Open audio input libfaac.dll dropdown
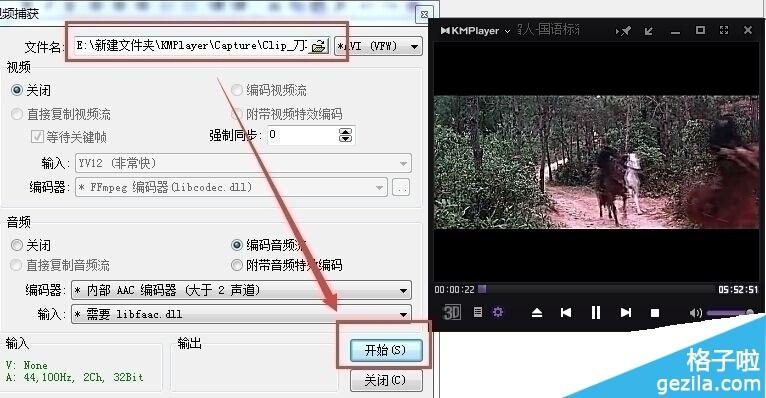The height and width of the screenshot is (398, 766). coord(241,314)
